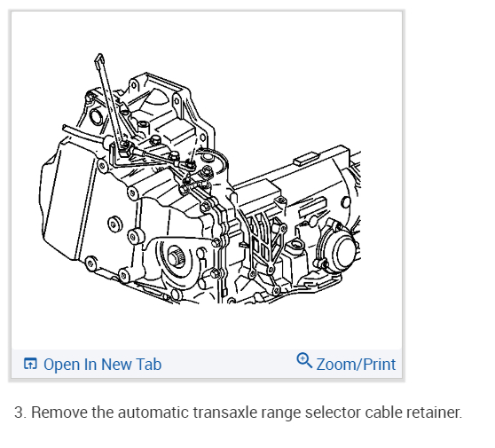This screenshot has height=448, width=495.
Task: Click the round end cap on the right housing
Action: (344, 251)
